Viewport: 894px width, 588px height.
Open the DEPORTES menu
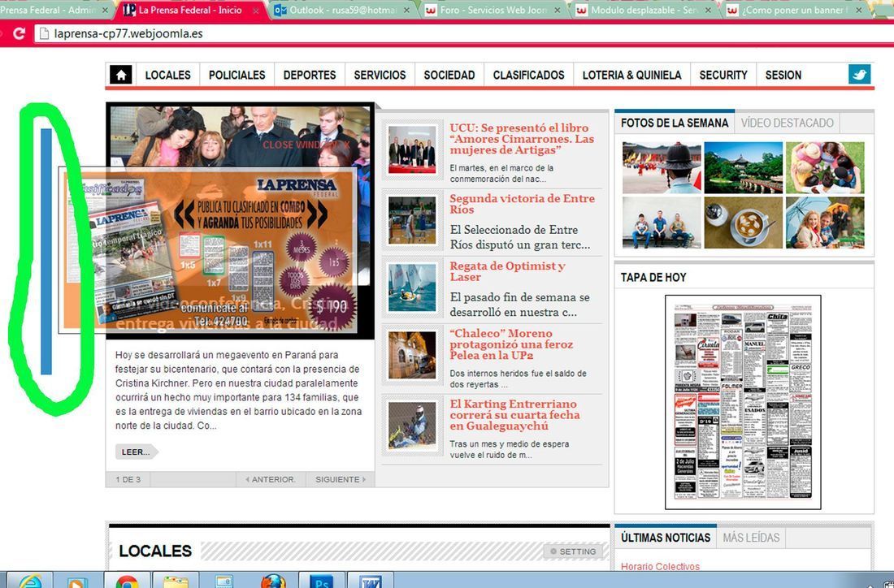[310, 76]
